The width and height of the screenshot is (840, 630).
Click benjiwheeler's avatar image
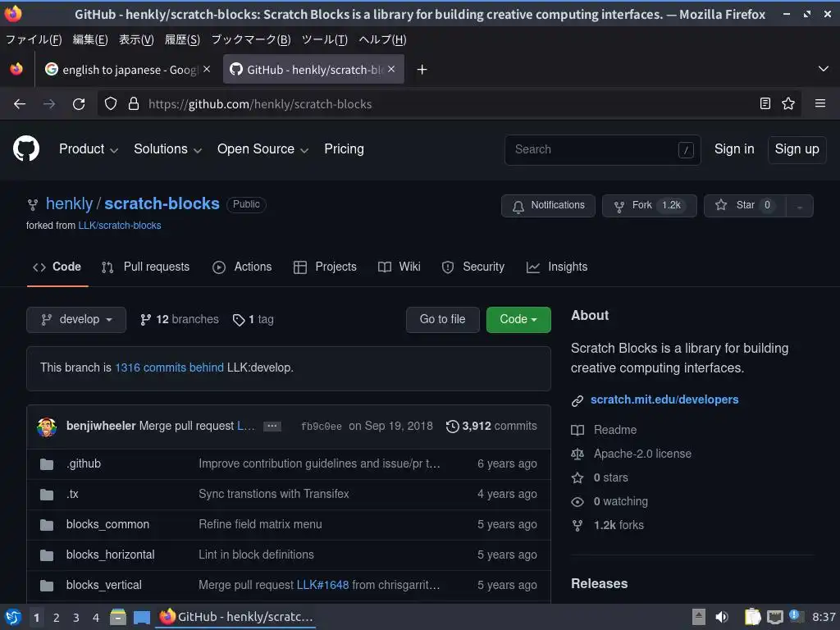coord(47,427)
